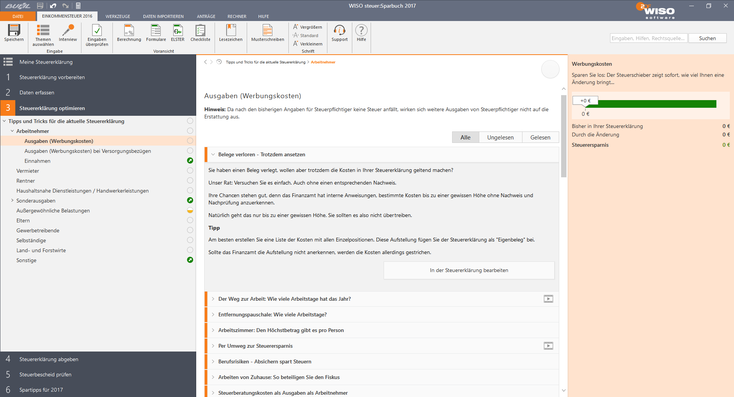This screenshot has height=397, width=734.
Task: Toggle green status circle for Sonderausgaben
Action: coord(190,200)
